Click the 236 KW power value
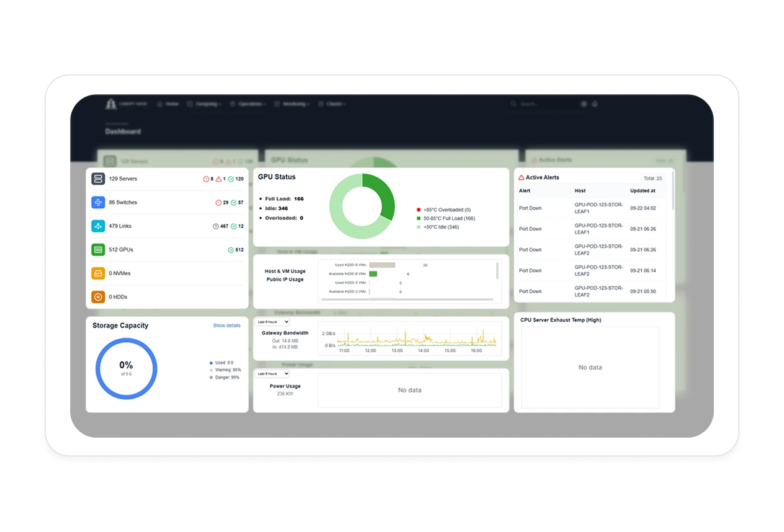 pos(285,394)
